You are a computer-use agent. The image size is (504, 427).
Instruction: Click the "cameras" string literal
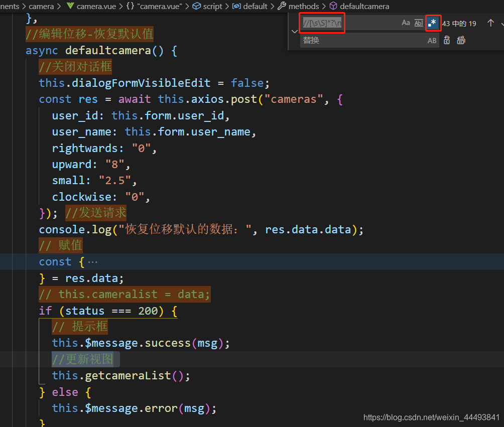(294, 99)
